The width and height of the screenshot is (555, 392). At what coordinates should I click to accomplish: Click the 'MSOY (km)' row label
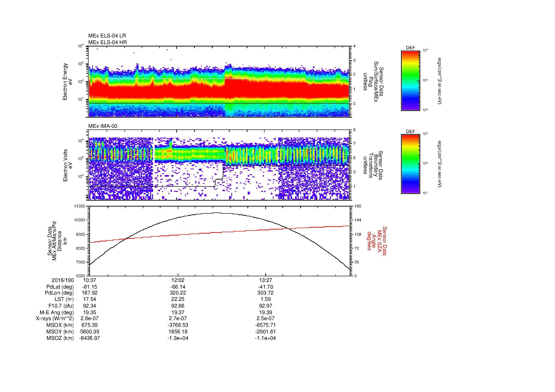point(60,332)
